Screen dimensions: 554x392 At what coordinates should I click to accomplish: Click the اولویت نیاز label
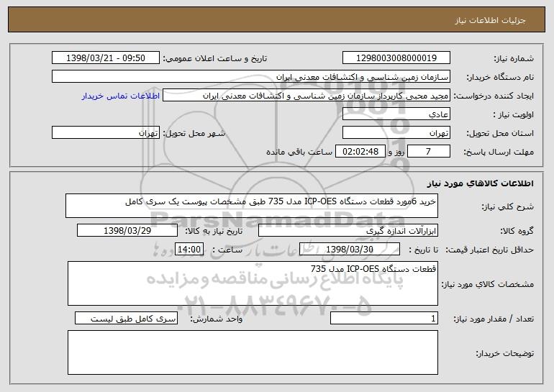tap(514, 115)
